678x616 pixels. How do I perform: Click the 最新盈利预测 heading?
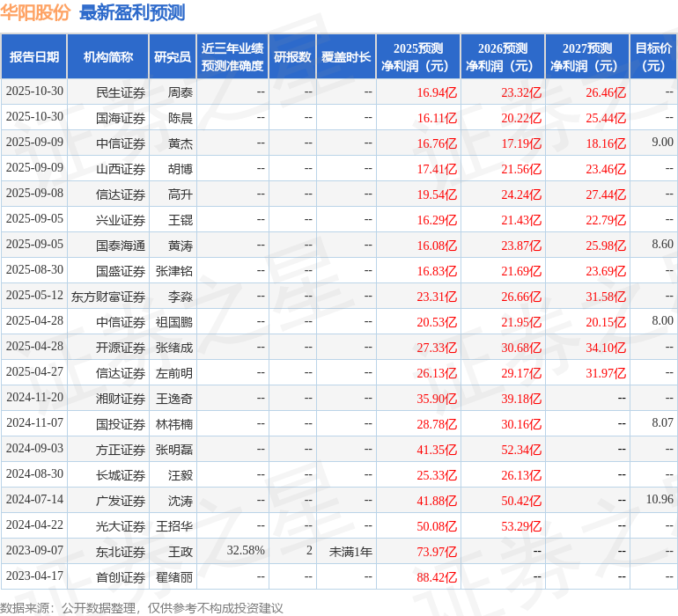(x=132, y=12)
